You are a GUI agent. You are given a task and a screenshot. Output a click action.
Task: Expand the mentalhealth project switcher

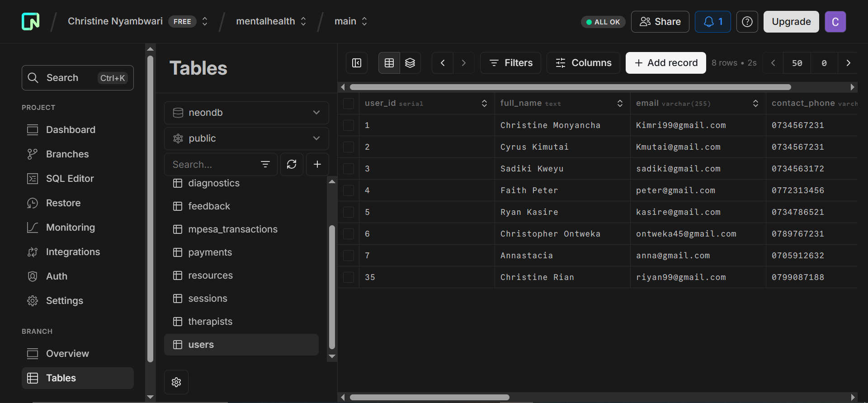point(303,21)
